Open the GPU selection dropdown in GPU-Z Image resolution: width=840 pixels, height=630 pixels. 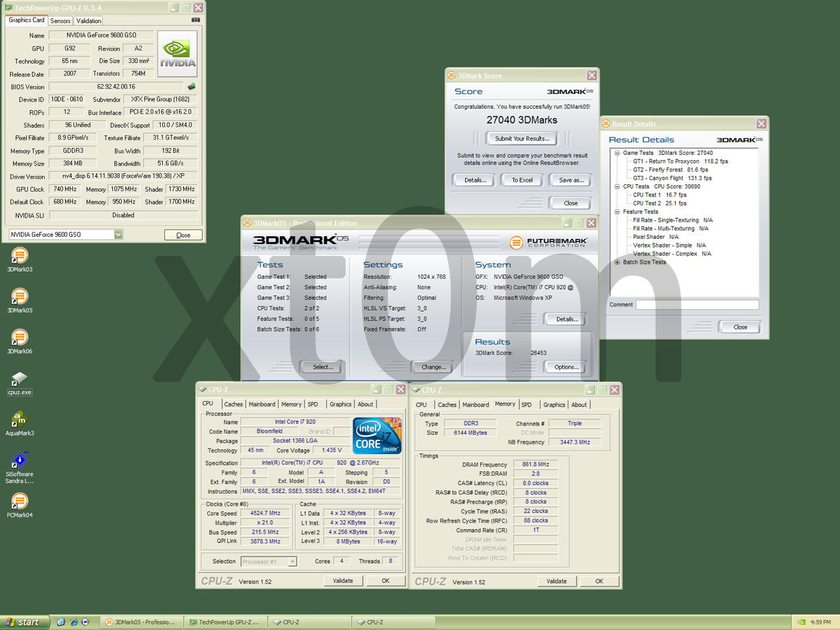pos(118,234)
